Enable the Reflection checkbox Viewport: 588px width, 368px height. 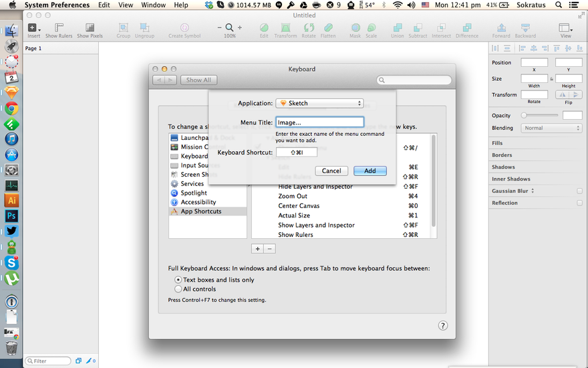[x=579, y=203]
